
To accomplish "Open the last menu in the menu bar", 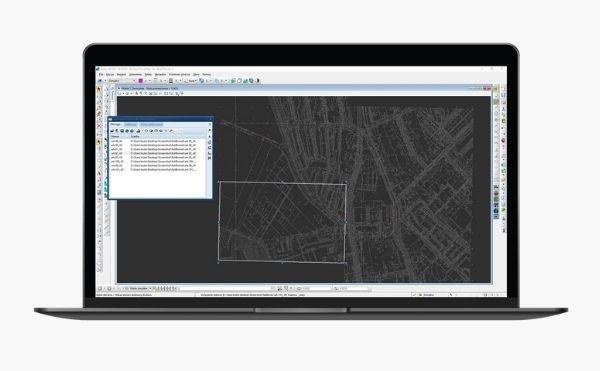I will tap(207, 74).
